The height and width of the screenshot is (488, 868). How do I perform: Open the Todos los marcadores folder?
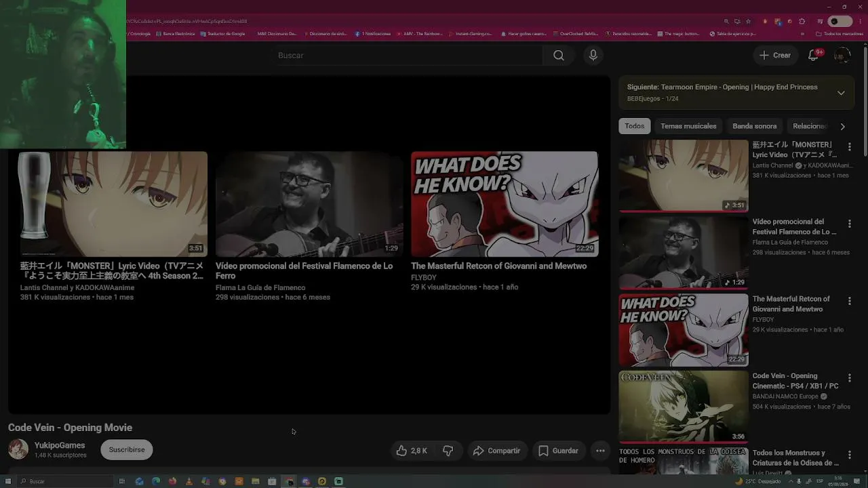[840, 34]
